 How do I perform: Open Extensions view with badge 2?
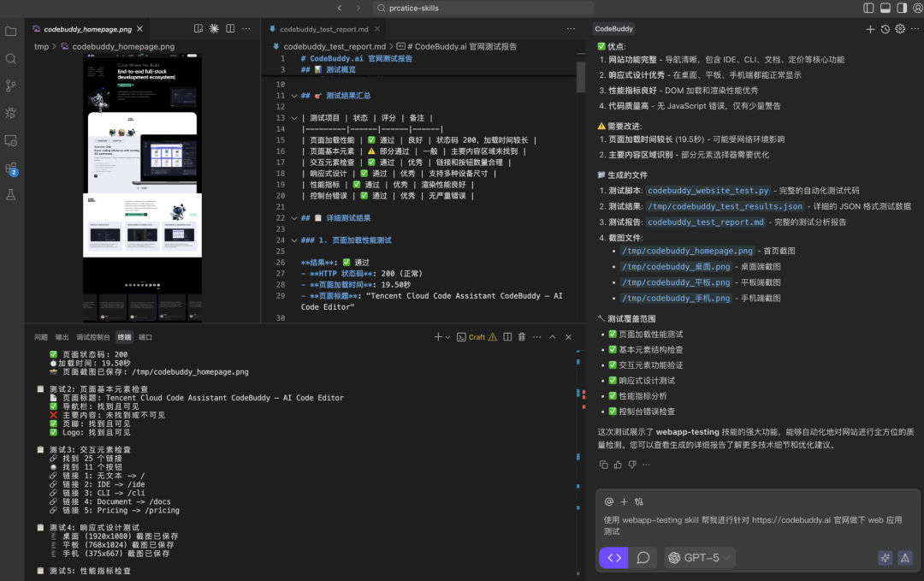(10, 169)
